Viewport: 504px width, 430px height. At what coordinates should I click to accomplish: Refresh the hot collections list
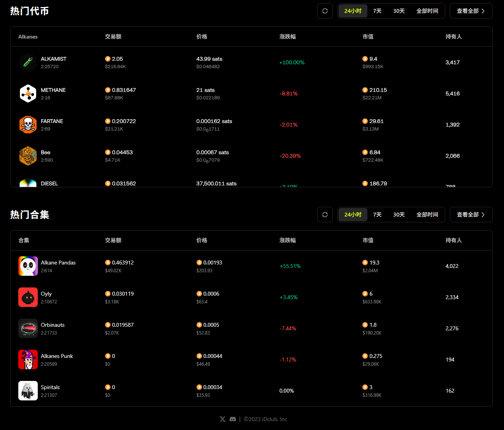pyautogui.click(x=325, y=215)
